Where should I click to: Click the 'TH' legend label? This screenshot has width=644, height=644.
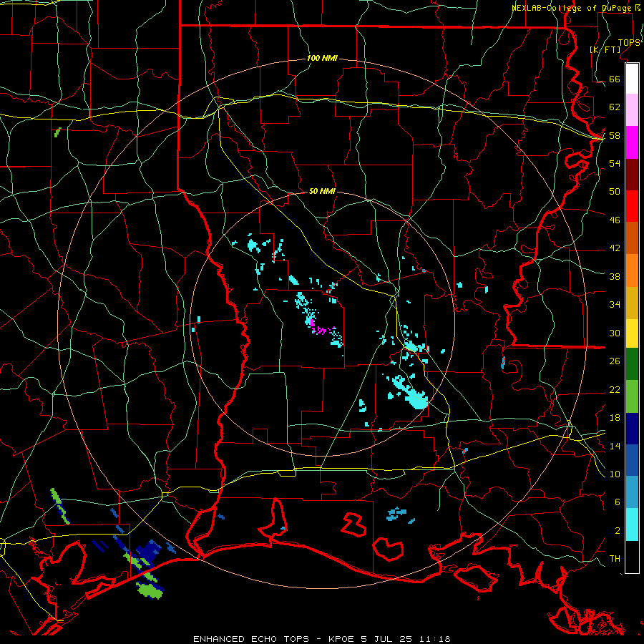615,559
